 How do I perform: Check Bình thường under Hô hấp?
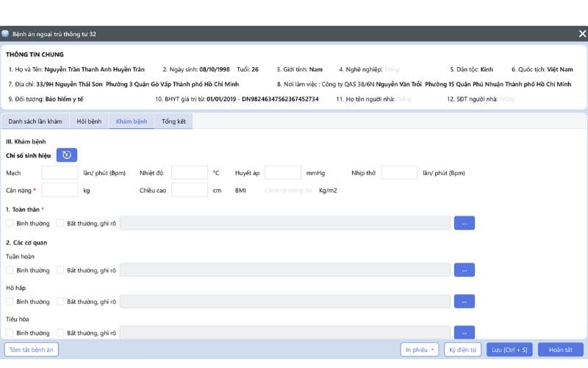[10, 302]
